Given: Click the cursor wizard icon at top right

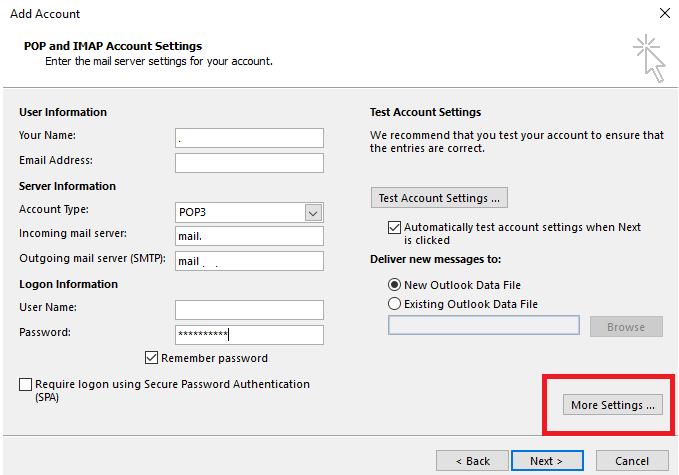Looking at the screenshot, I should (647, 58).
